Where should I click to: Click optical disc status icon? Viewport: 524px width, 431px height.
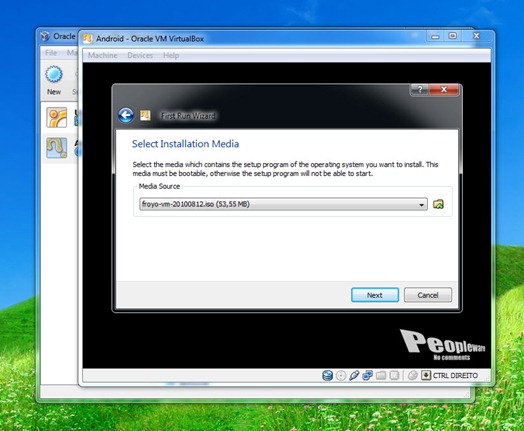(x=341, y=376)
